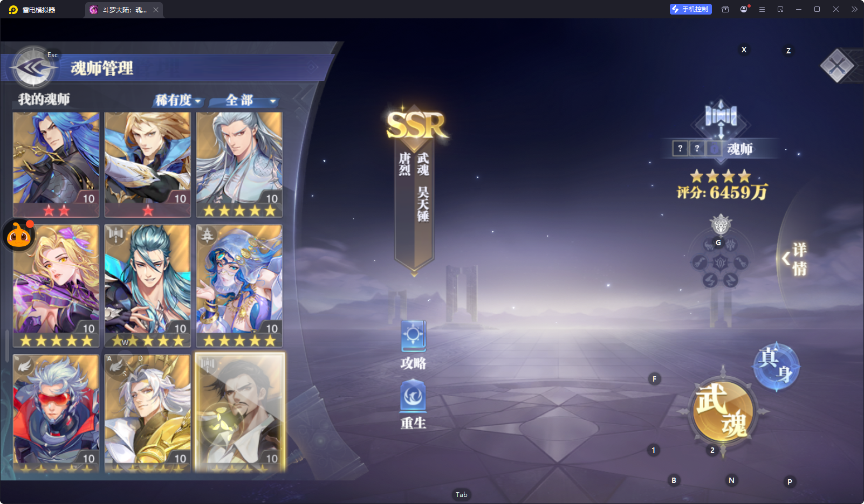Select the silver-haired hero in white robes

click(239, 164)
